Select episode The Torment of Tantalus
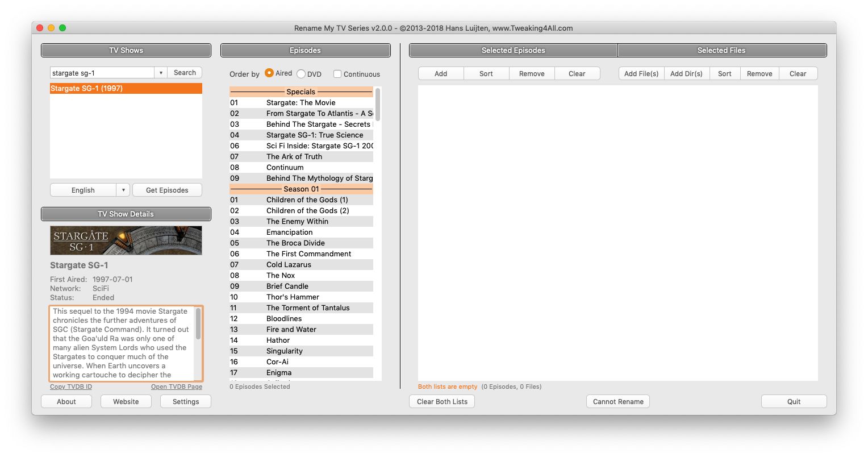Screen dimensions: 868x457 pos(301,308)
